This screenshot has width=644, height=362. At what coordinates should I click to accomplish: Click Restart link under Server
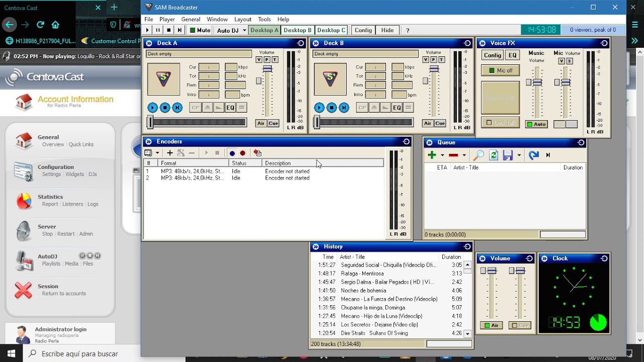(66, 234)
